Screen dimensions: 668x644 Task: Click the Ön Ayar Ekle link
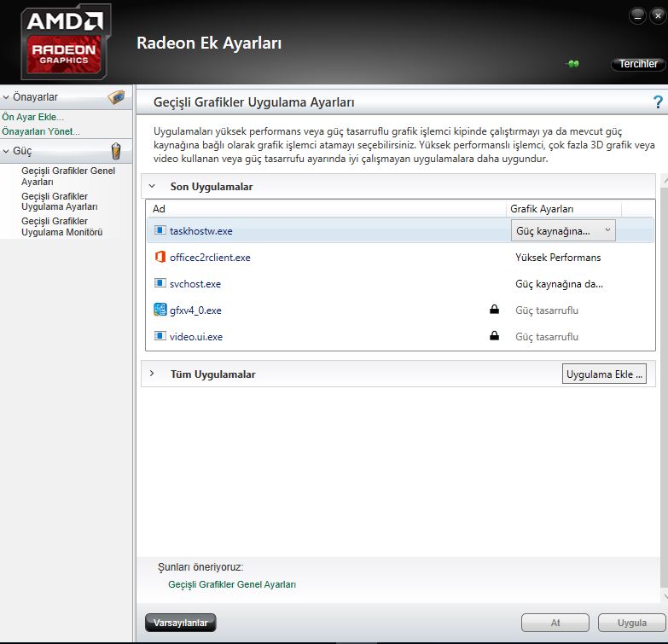point(32,117)
